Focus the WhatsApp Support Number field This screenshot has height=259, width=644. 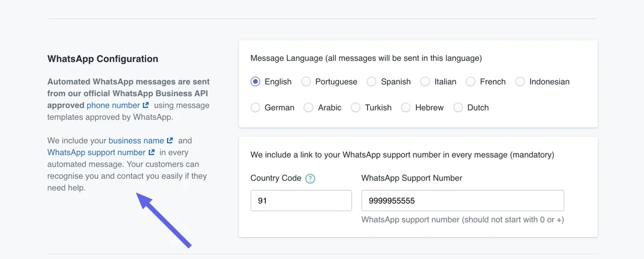462,201
